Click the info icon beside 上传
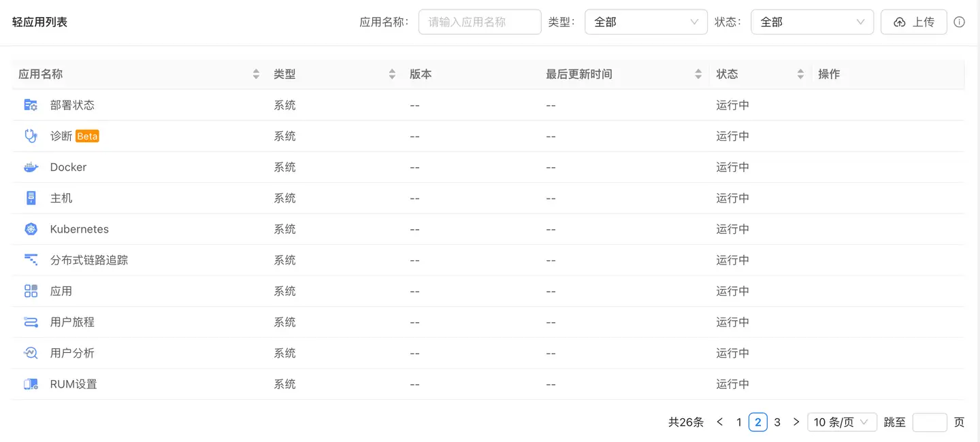This screenshot has width=980, height=442. [959, 22]
